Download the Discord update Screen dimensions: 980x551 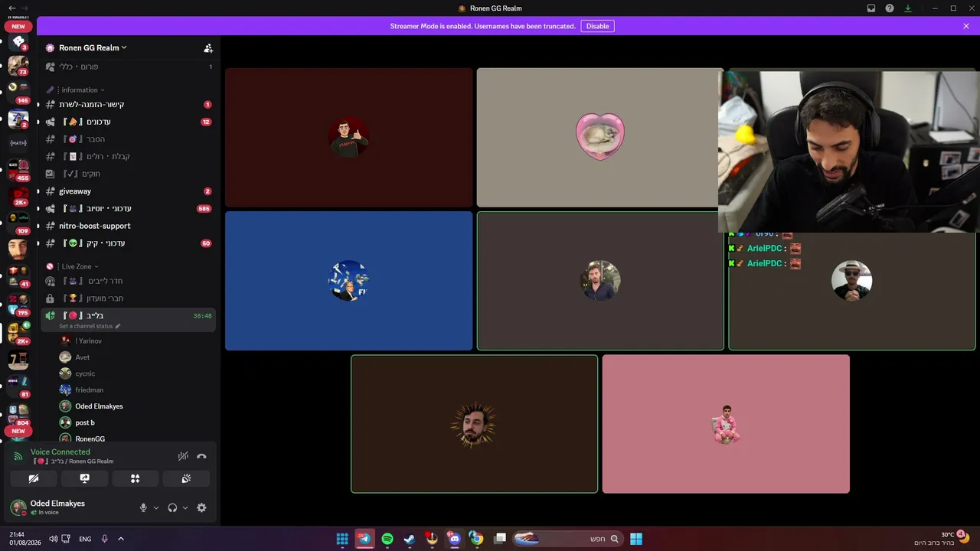coord(908,8)
